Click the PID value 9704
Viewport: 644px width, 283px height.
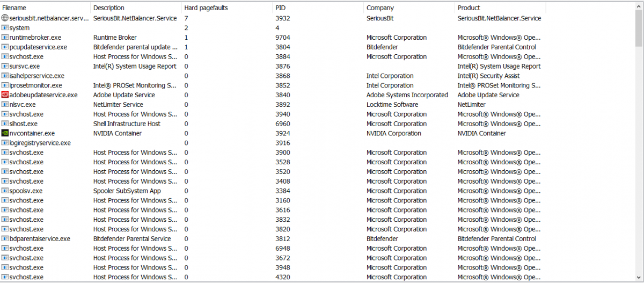click(282, 38)
